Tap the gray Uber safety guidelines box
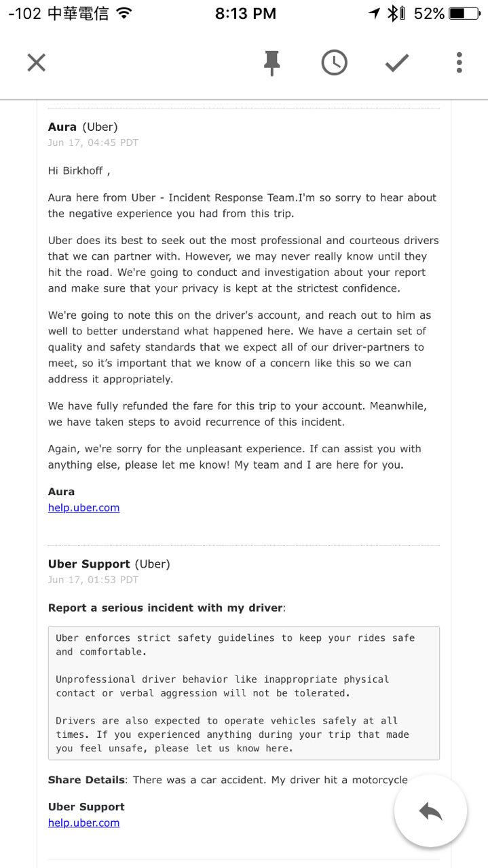Viewport: 488px width, 868px height. pos(244,693)
